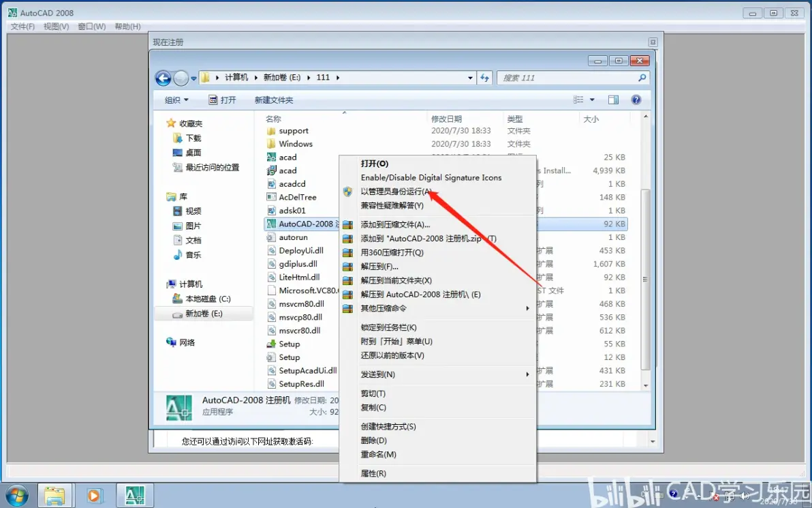Image resolution: width=812 pixels, height=508 pixels.
Task: Choose 兼容性疑难解答(Y) from the context menu
Action: [392, 206]
